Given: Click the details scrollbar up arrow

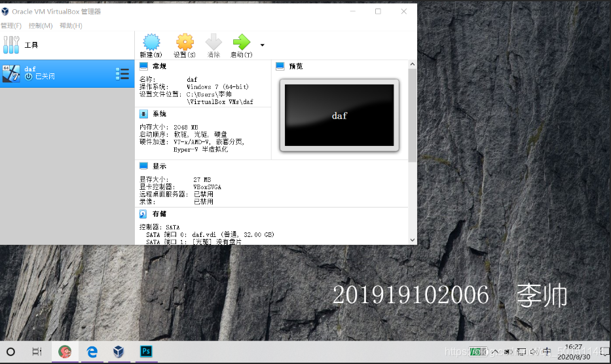Looking at the screenshot, I should pos(413,64).
